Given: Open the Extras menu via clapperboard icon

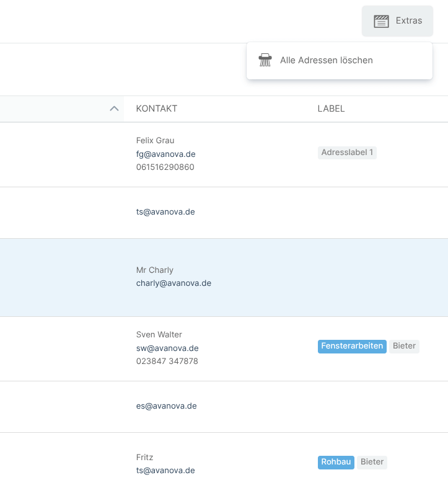Looking at the screenshot, I should [x=381, y=21].
